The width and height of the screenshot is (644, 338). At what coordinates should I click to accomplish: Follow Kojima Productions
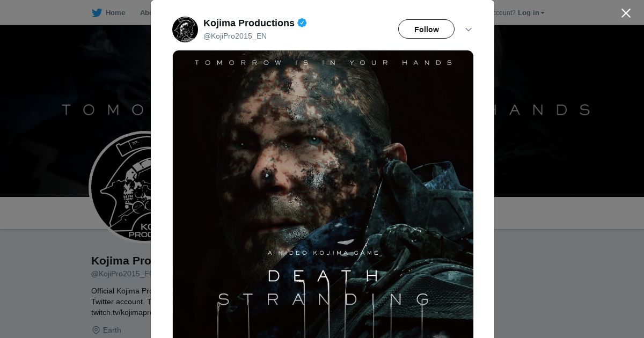point(426,29)
